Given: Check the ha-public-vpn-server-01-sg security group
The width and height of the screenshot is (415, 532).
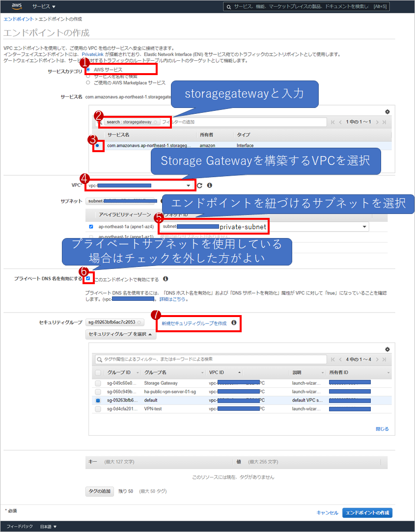Looking at the screenshot, I should (98, 392).
